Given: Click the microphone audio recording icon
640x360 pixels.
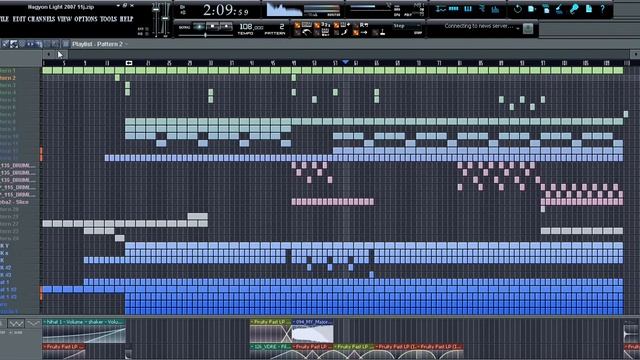Looking at the screenshot, I should (574, 9).
